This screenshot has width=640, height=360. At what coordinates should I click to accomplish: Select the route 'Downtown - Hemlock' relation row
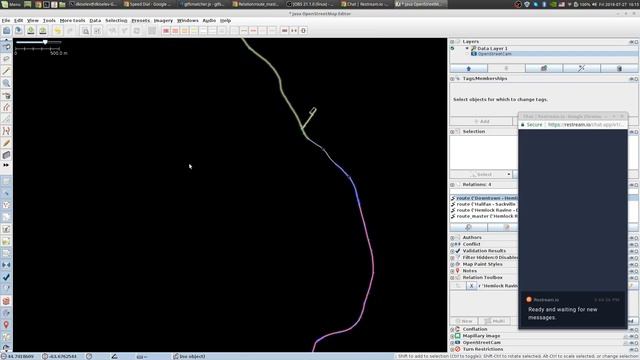[484, 198]
